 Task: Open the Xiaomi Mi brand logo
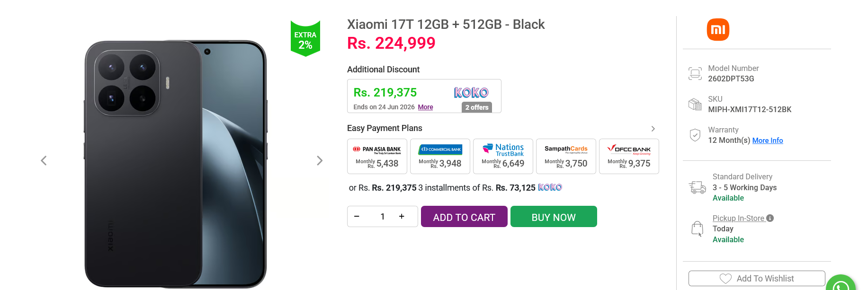pyautogui.click(x=718, y=30)
